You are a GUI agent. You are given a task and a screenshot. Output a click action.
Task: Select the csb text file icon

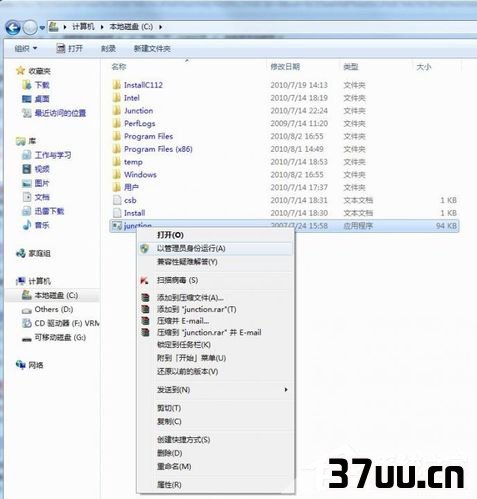coord(117,200)
